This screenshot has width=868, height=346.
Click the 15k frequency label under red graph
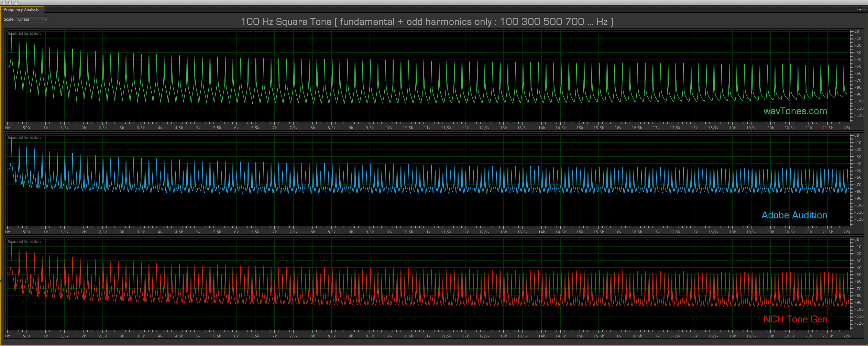point(580,336)
